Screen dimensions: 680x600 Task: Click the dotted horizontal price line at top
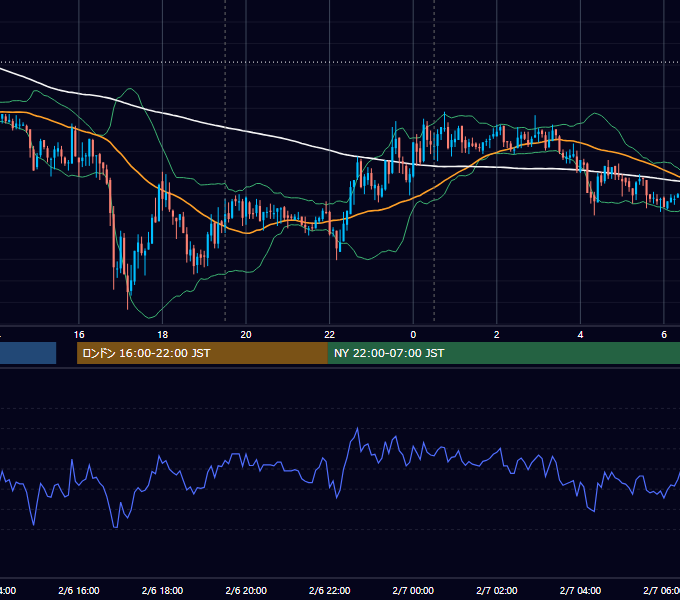[x=340, y=62]
